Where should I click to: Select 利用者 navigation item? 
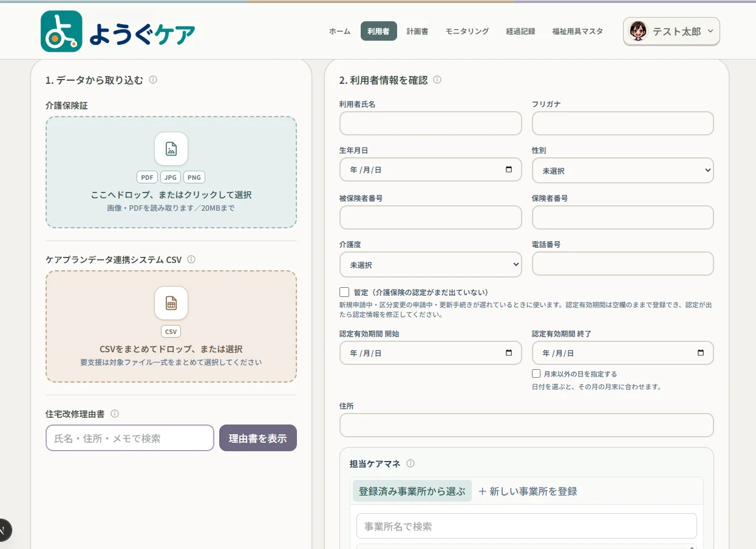[378, 31]
